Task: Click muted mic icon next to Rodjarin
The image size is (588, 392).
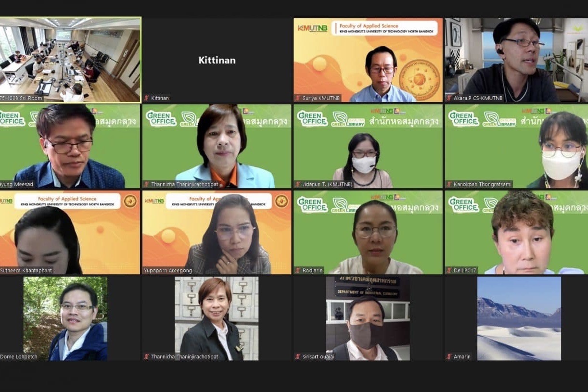Action: pos(298,270)
